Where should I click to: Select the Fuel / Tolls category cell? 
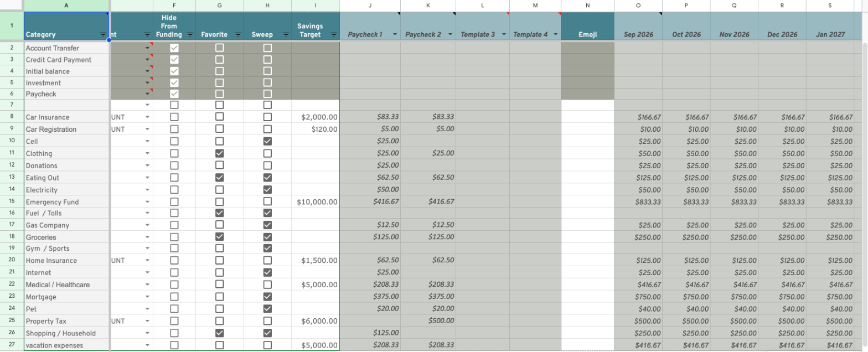[66, 213]
